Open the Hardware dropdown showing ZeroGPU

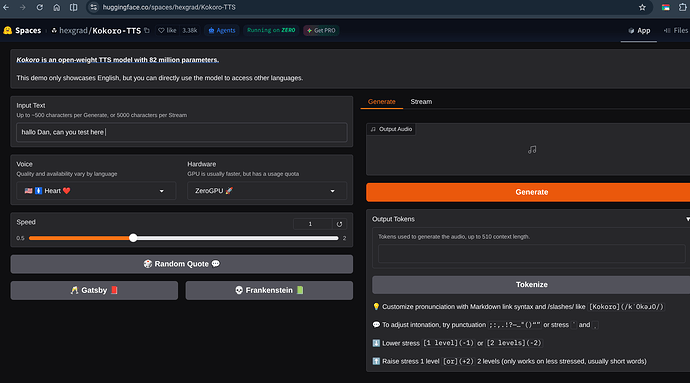[267, 191]
